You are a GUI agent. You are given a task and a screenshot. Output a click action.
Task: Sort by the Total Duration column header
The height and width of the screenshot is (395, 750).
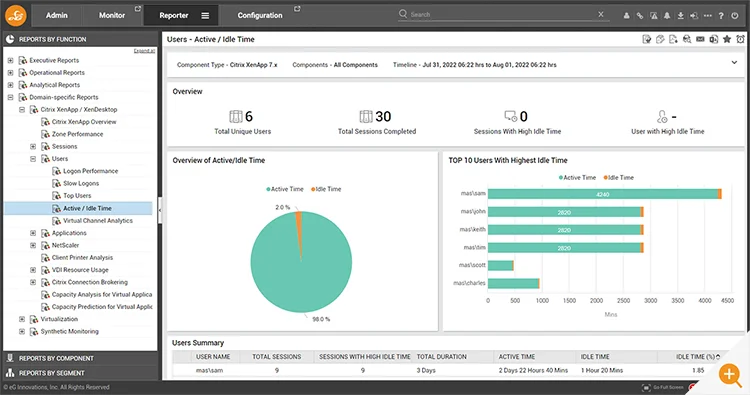coord(441,357)
